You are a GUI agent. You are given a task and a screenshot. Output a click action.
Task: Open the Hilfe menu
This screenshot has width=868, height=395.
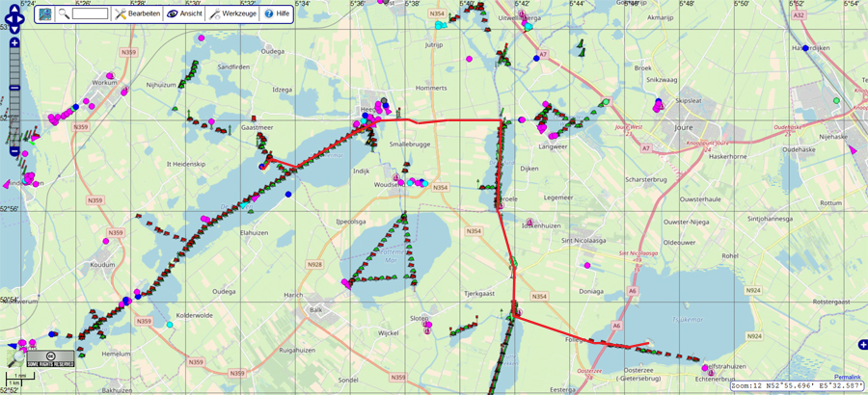(x=276, y=13)
